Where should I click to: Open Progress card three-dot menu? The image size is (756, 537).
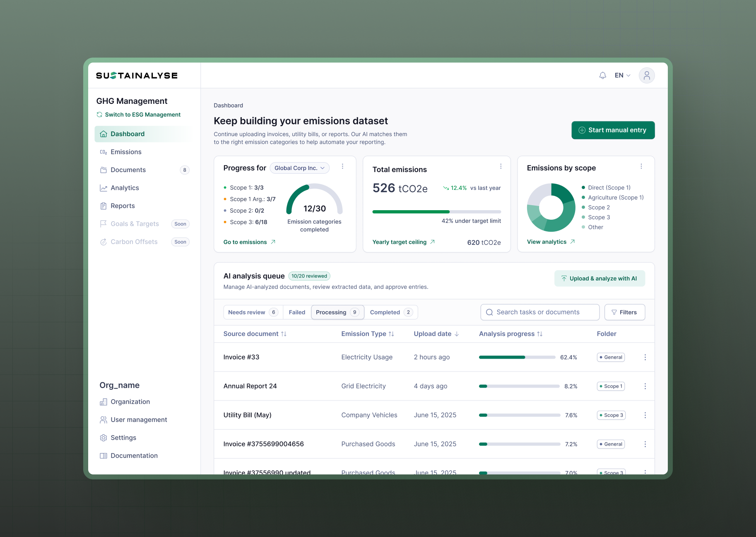(342, 166)
